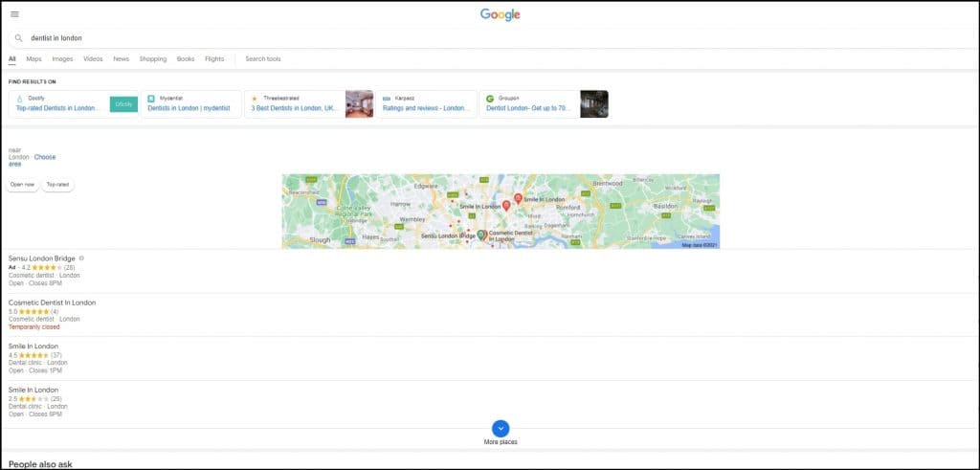The height and width of the screenshot is (470, 980).
Task: Click the Threebestrated star icon
Action: pyautogui.click(x=255, y=99)
